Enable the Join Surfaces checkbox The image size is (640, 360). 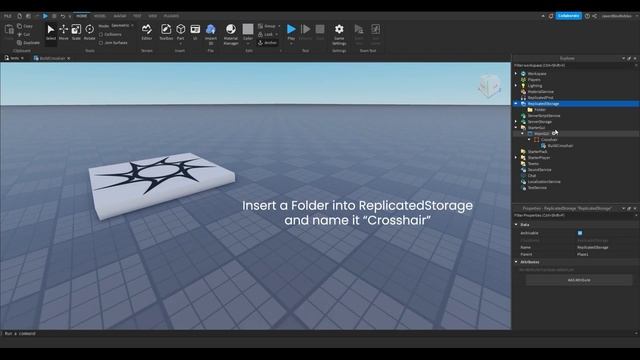pyautogui.click(x=101, y=42)
